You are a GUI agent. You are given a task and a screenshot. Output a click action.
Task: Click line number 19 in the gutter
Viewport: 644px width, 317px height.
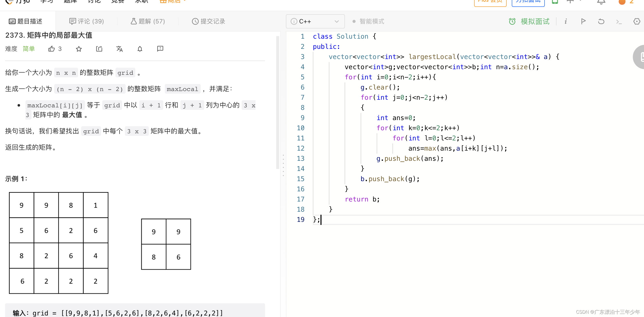coord(301,220)
